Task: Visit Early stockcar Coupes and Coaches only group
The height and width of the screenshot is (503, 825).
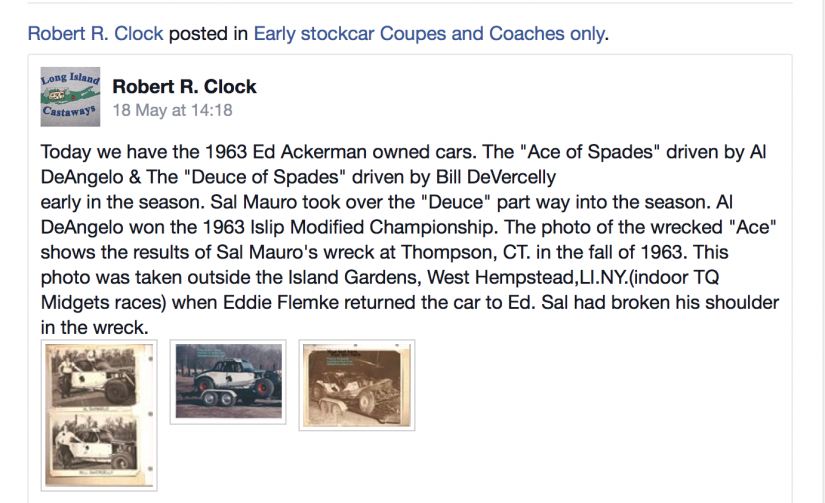Action: click(429, 34)
